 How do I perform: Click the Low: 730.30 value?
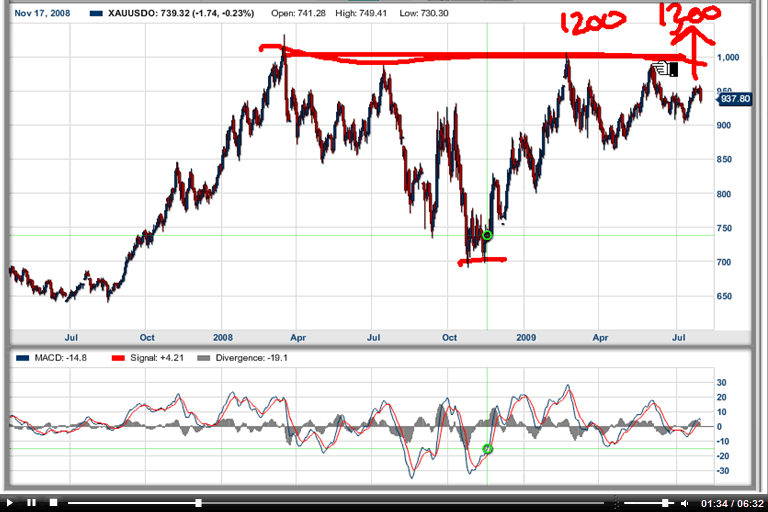424,13
